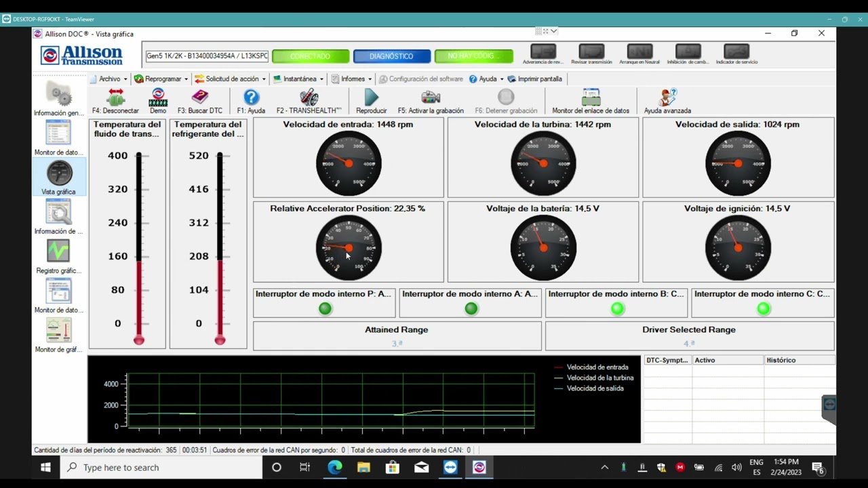Expand the Informes dropdown

click(351, 79)
